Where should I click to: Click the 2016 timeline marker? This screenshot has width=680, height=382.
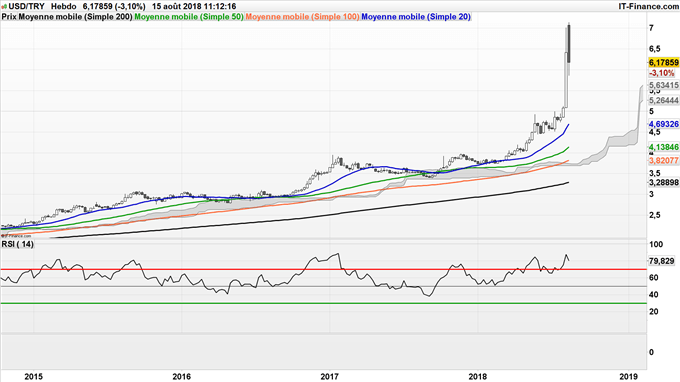(x=181, y=376)
